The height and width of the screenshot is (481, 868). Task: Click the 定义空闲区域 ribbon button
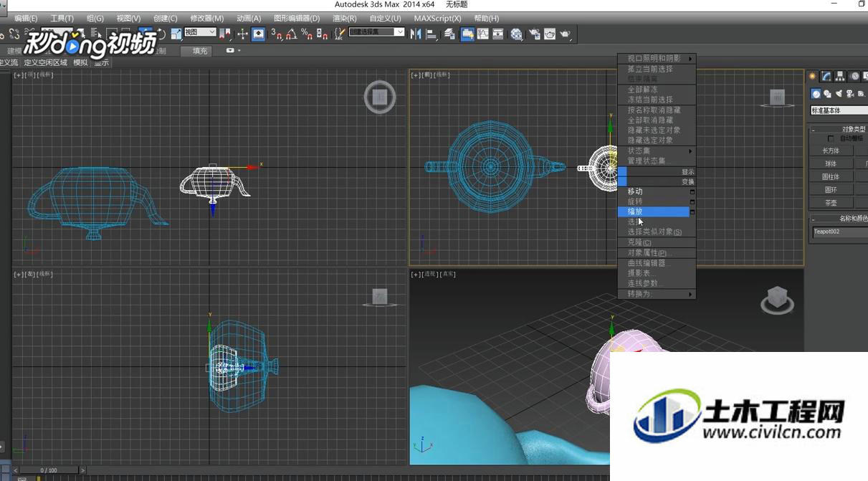[46, 63]
